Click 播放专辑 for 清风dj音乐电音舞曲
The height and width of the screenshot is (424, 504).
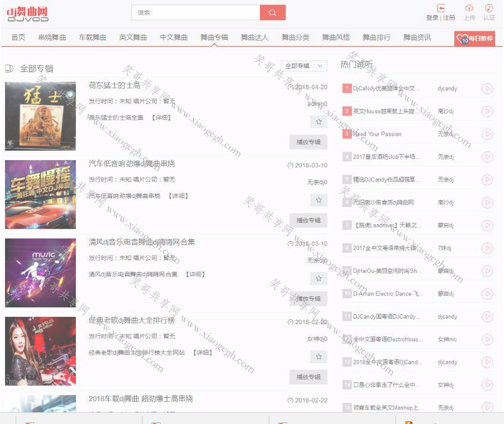(x=308, y=299)
